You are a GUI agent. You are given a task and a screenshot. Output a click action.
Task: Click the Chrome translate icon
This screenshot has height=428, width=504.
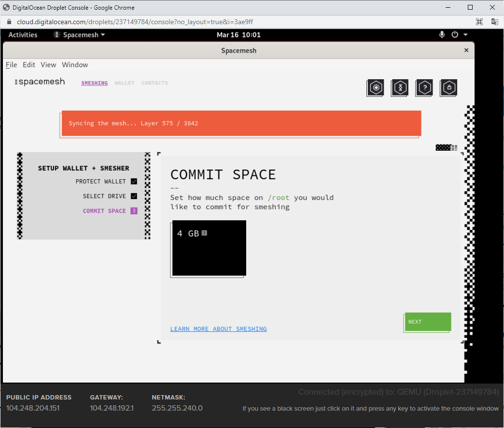494,22
